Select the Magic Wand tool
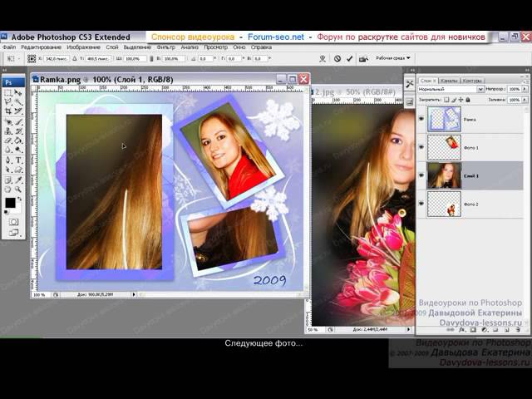The width and height of the screenshot is (532, 399). tap(18, 101)
